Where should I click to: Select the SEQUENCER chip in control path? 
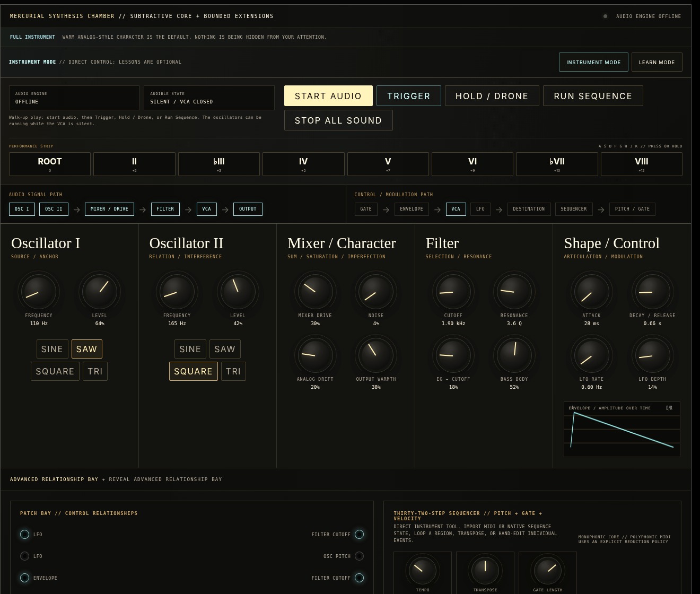click(x=574, y=209)
